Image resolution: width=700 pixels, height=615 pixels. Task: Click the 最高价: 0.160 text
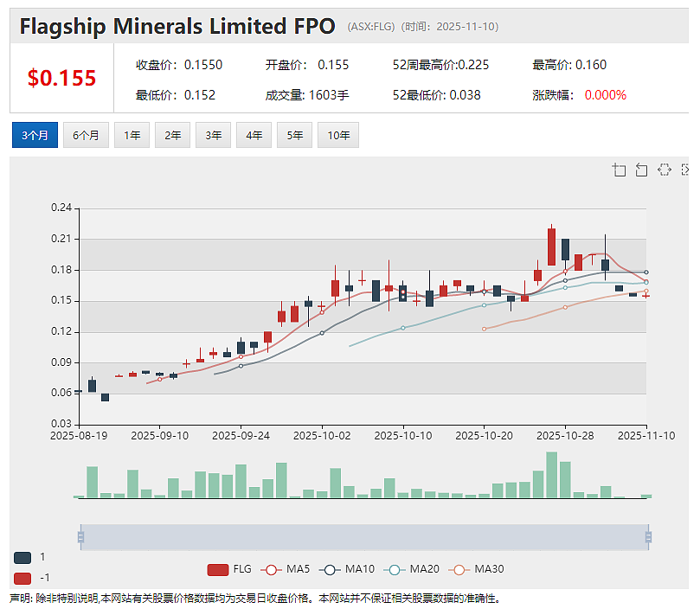[x=569, y=65]
